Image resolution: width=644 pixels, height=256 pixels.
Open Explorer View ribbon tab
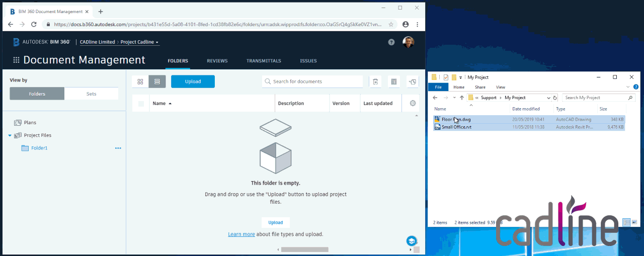(x=501, y=87)
